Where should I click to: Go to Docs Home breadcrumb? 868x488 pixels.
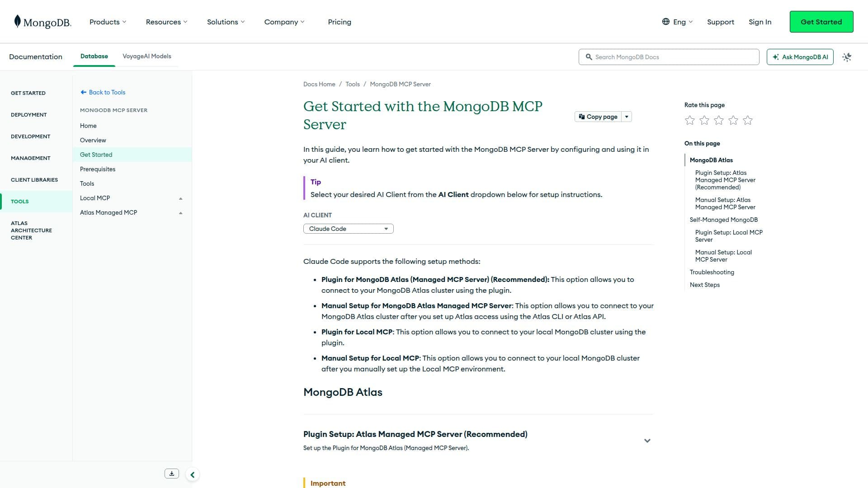click(319, 84)
